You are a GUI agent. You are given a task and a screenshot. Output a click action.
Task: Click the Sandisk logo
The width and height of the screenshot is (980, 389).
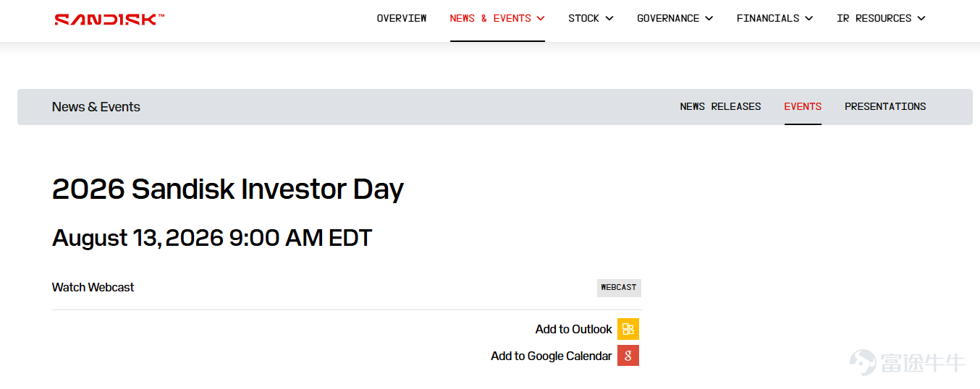coord(109,20)
